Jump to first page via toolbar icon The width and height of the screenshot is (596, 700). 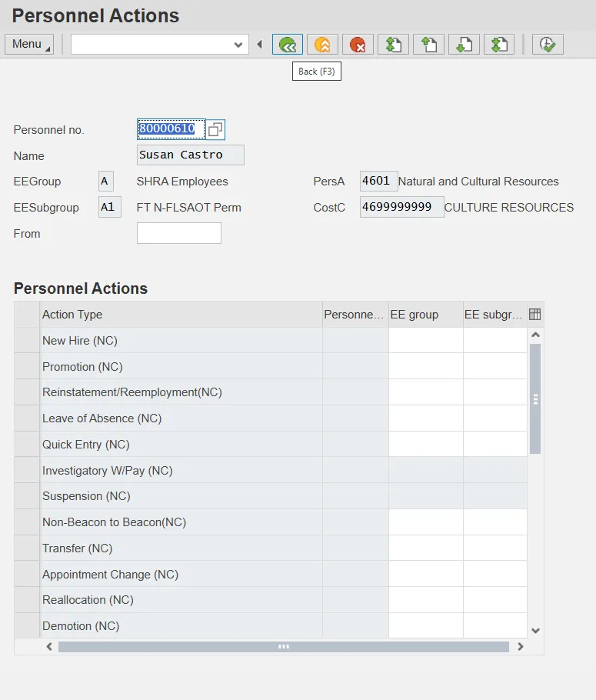point(393,45)
